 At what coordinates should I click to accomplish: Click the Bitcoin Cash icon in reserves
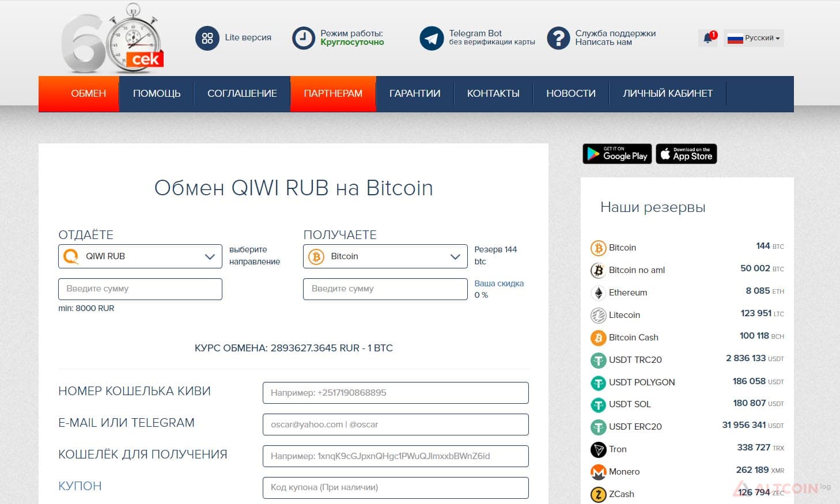(x=598, y=338)
